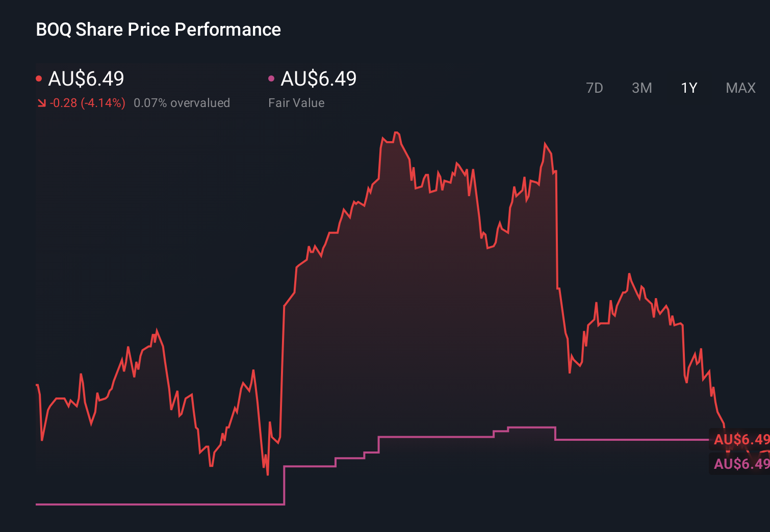Switch to the 3M view
Screen dimensions: 770x532
point(642,88)
